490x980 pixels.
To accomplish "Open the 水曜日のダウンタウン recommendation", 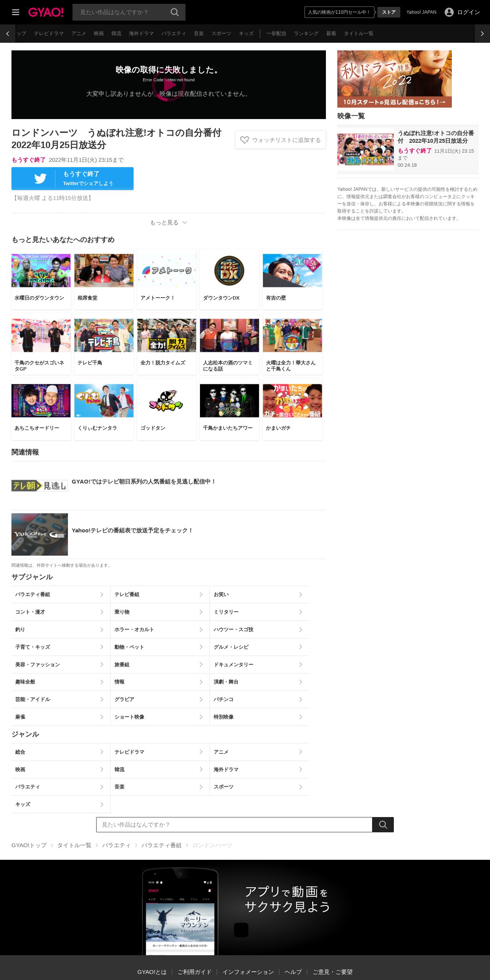I will [x=41, y=279].
